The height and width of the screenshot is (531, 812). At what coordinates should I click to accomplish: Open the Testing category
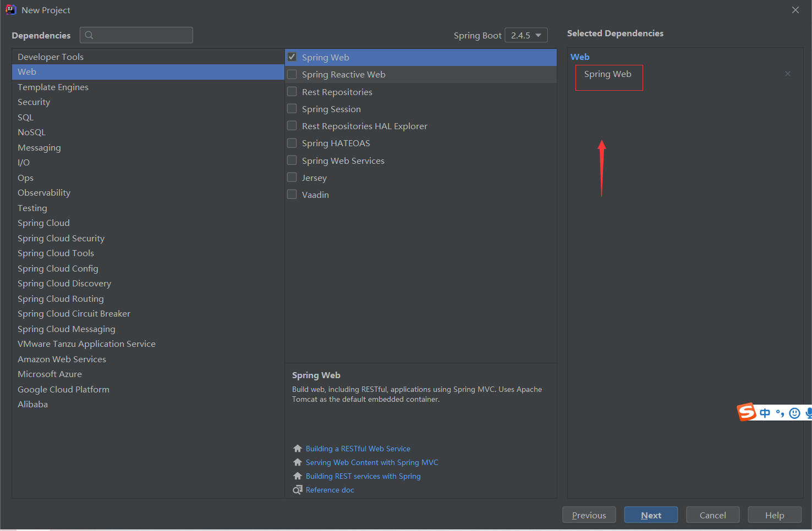coord(148,208)
